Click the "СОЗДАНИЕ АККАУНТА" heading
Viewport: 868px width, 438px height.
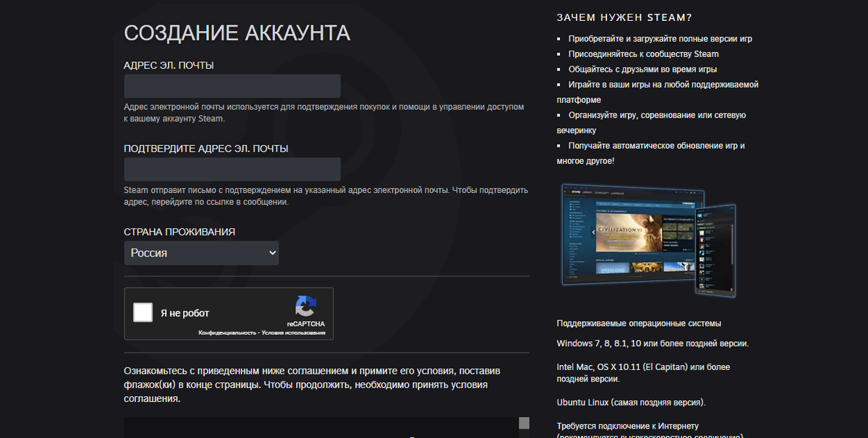tap(237, 33)
